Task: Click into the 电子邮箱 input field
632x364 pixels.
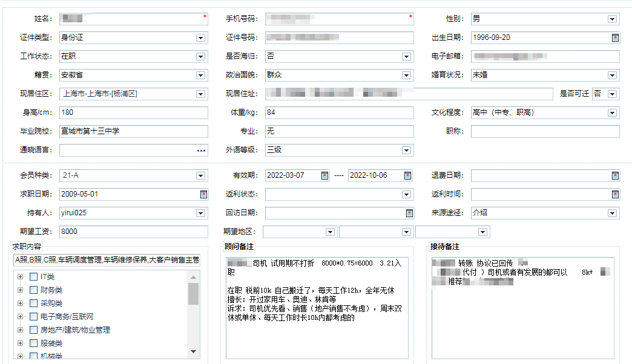Action: (545, 56)
